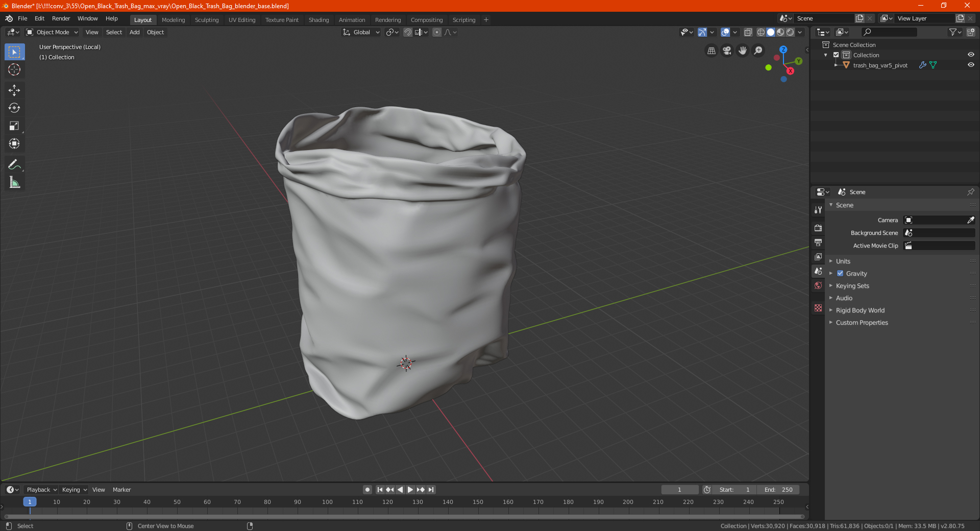Open the Render menu

[61, 18]
